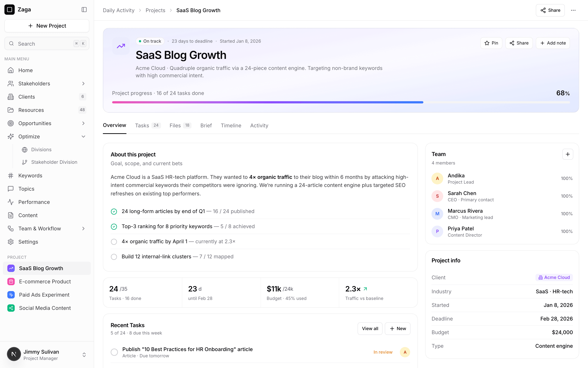Open the Timeline tab
Image resolution: width=588 pixels, height=368 pixels.
click(x=231, y=126)
